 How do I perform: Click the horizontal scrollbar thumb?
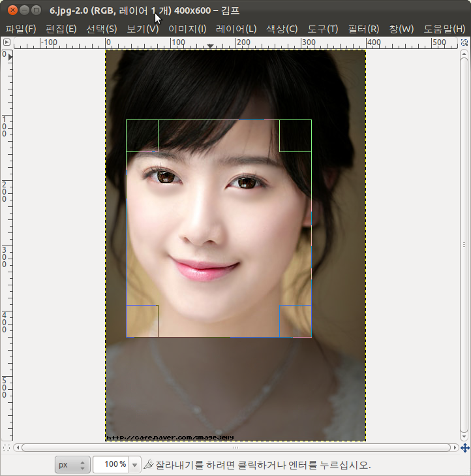pyautogui.click(x=236, y=447)
